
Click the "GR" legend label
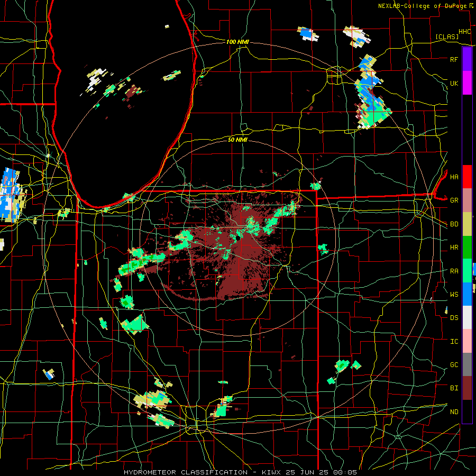pyautogui.click(x=454, y=200)
